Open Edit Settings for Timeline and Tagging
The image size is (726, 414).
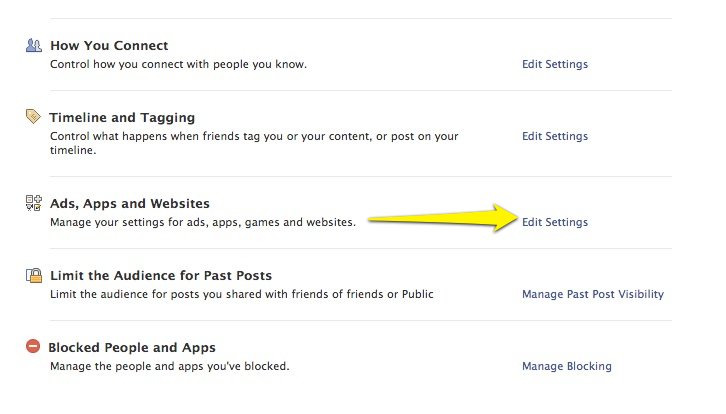click(555, 136)
